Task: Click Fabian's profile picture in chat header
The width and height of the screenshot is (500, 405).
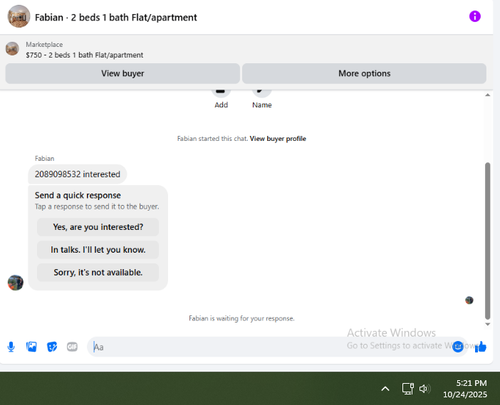Action: pos(19,17)
